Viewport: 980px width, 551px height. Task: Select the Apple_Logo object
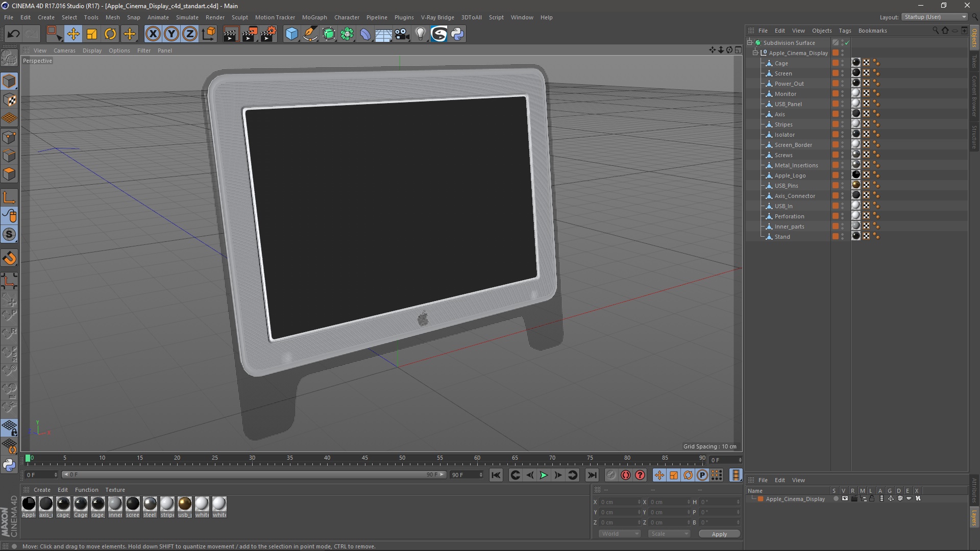[790, 176]
